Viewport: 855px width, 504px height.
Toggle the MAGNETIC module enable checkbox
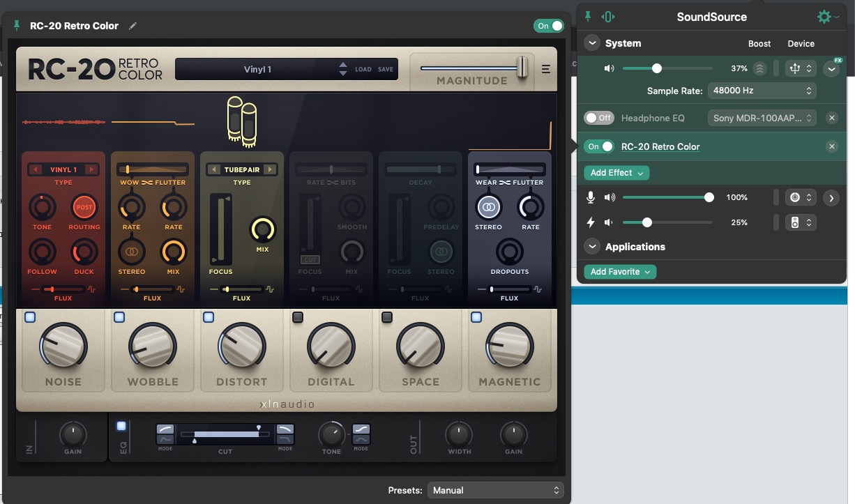pos(476,317)
